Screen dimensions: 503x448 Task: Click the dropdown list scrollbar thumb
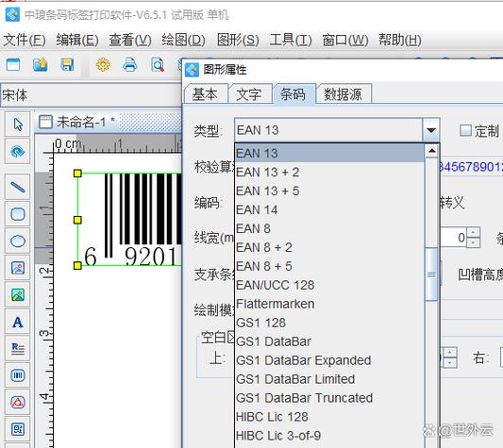431,274
